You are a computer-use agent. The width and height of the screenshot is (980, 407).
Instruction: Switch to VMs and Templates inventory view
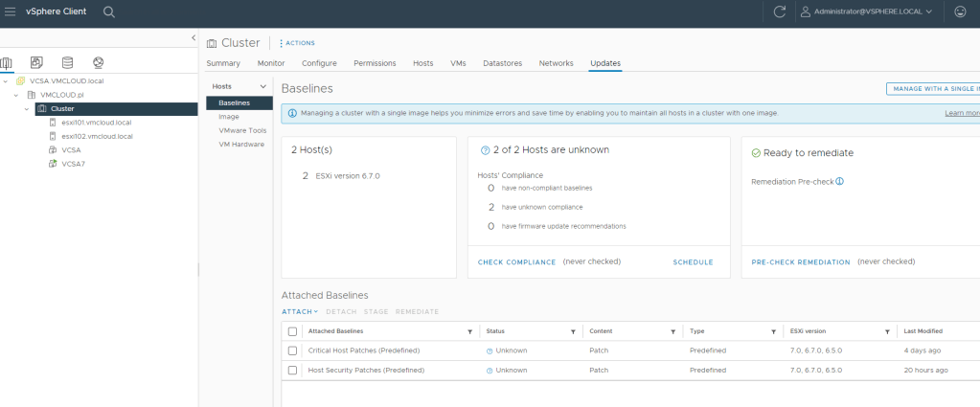[x=37, y=63]
